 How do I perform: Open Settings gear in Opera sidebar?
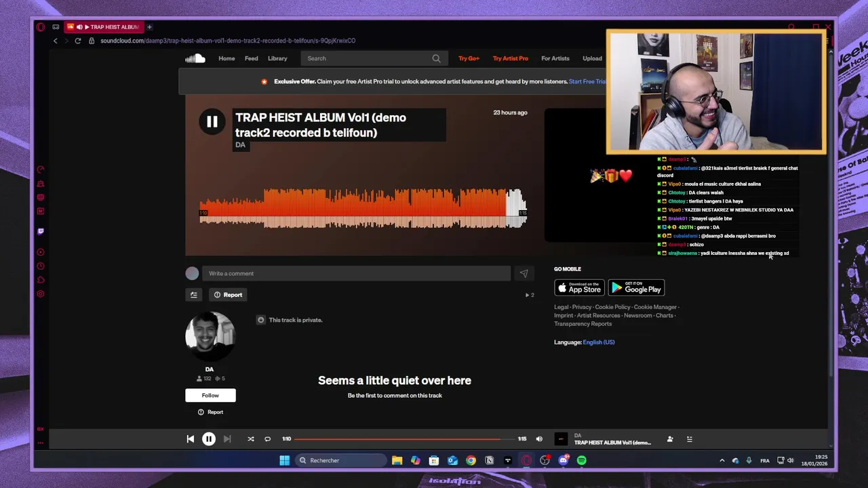tap(41, 294)
